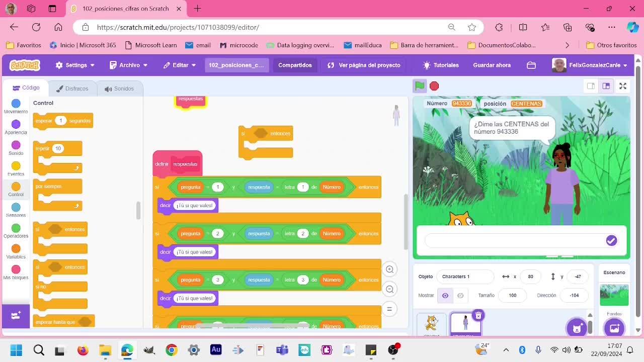The height and width of the screenshot is (362, 644).
Task: Select Eventos block category
Action: pos(16,169)
